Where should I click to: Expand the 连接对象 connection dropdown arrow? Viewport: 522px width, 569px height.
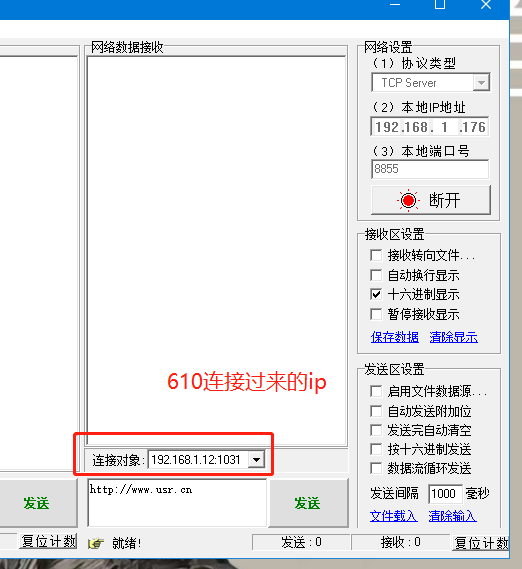[256, 460]
